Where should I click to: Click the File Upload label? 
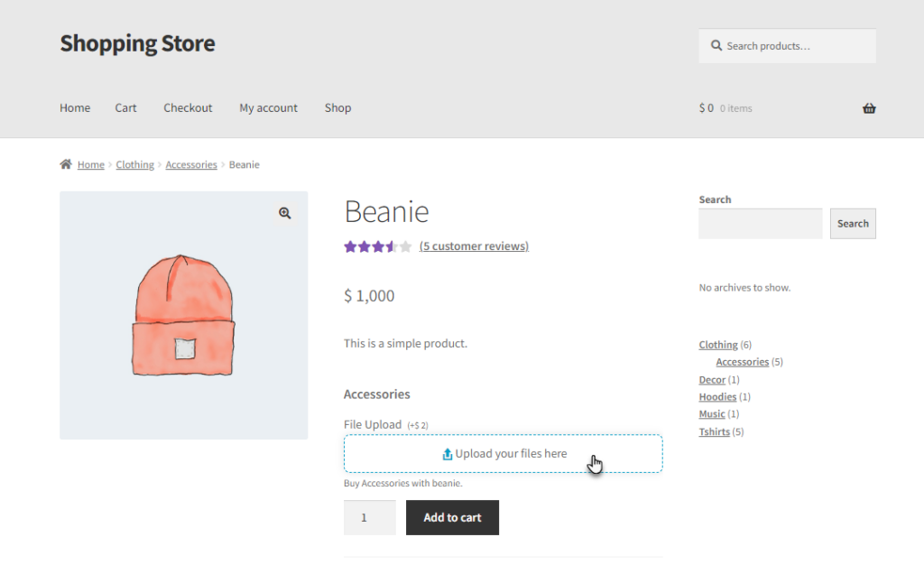tap(373, 424)
